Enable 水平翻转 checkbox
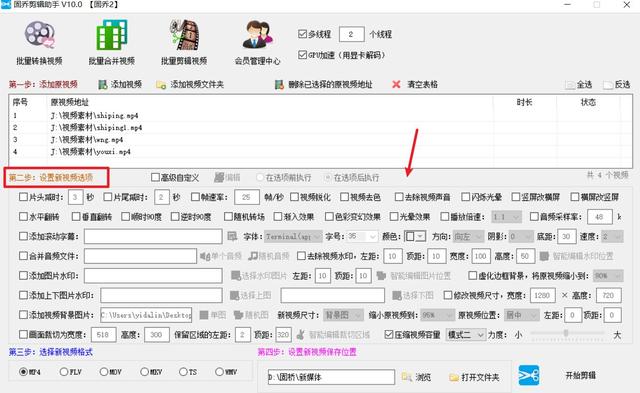The width and height of the screenshot is (640, 393). pyautogui.click(x=23, y=217)
